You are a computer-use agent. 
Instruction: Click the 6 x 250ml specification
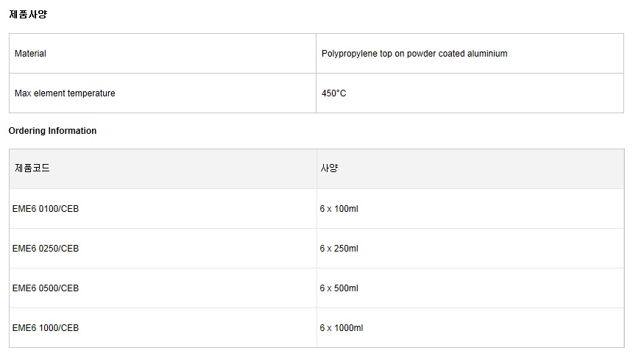339,249
